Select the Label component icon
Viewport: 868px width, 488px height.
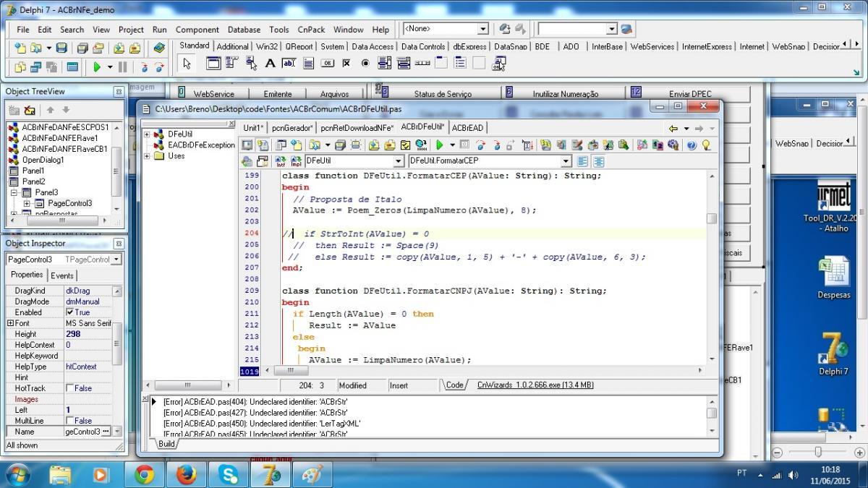pos(270,63)
